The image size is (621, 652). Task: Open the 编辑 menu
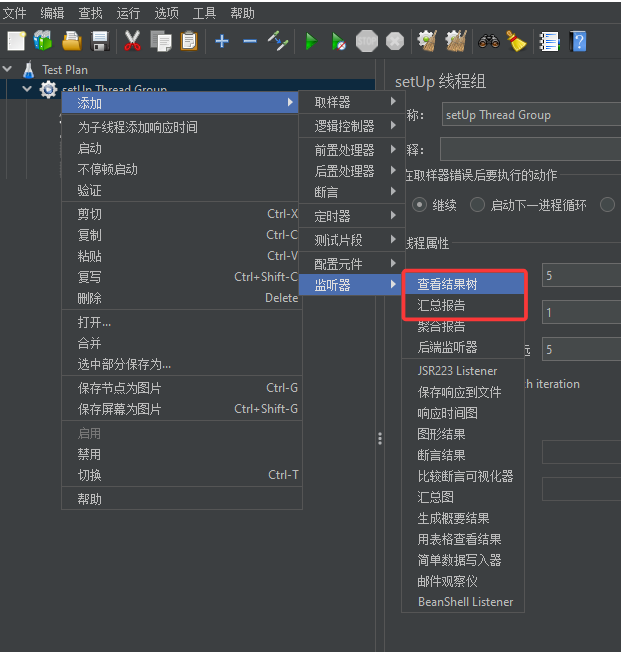[x=52, y=13]
